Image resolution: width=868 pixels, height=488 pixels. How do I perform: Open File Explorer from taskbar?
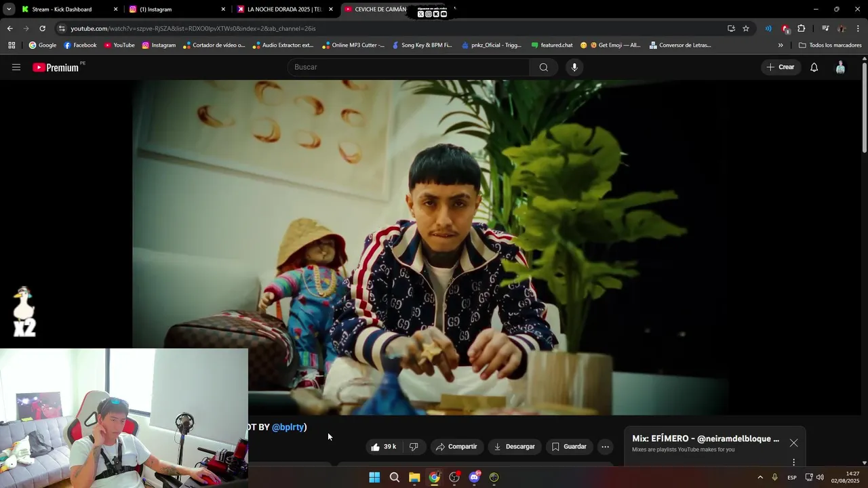(414, 477)
